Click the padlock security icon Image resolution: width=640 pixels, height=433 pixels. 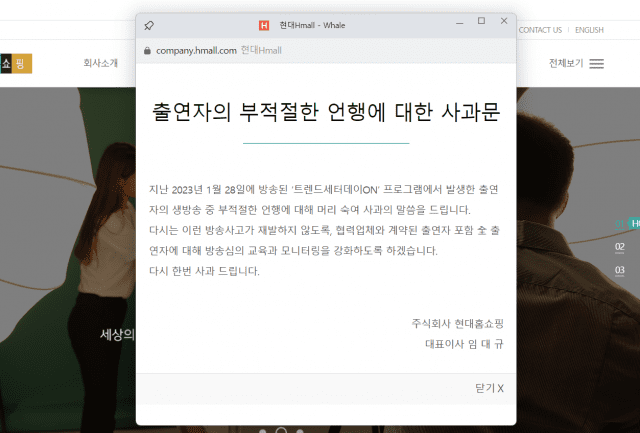147,51
